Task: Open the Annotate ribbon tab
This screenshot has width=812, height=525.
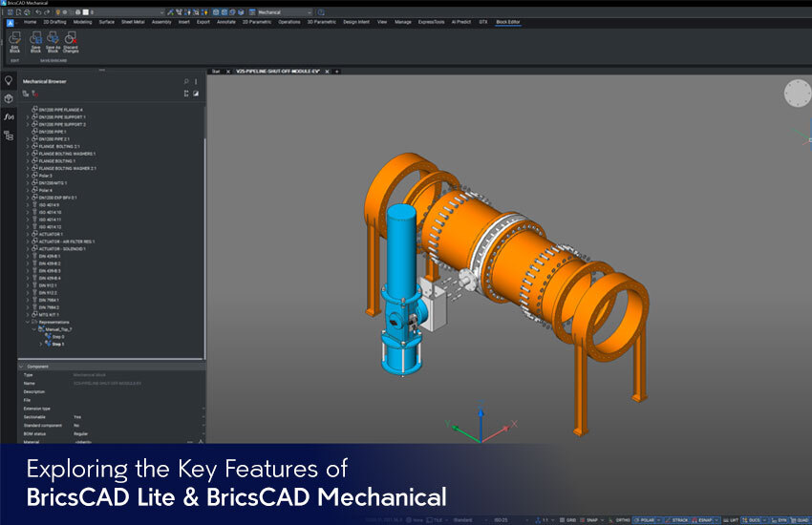Action: coord(225,22)
